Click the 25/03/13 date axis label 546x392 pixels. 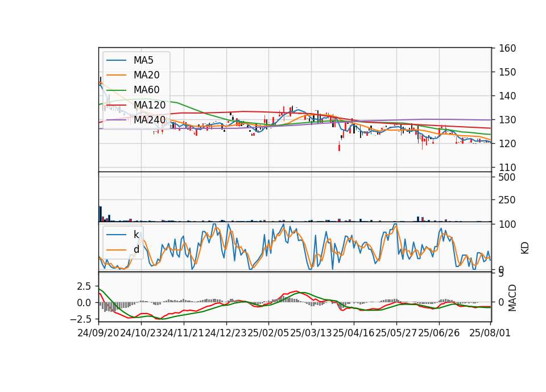click(x=311, y=333)
